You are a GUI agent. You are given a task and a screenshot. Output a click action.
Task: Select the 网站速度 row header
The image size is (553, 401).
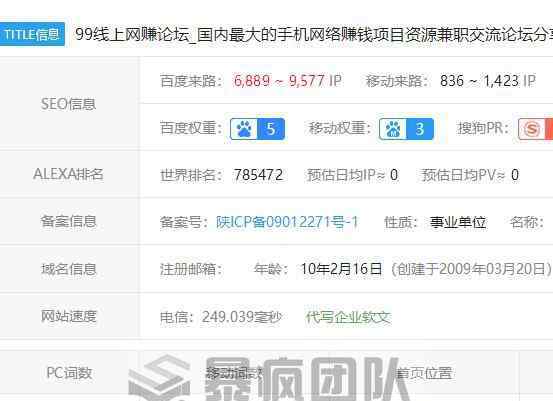pos(69,316)
